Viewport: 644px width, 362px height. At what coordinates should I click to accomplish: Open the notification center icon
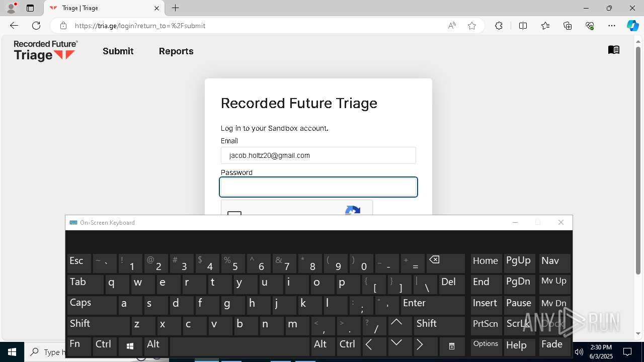pos(627,352)
